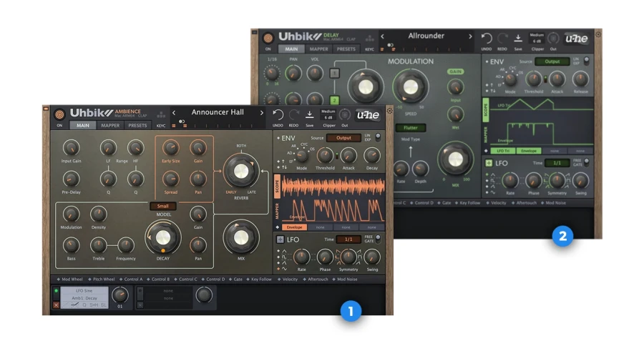Viewport: 644px width, 356px height.
Task: Click Key Follow modulation source in Ambience
Action: click(259, 280)
